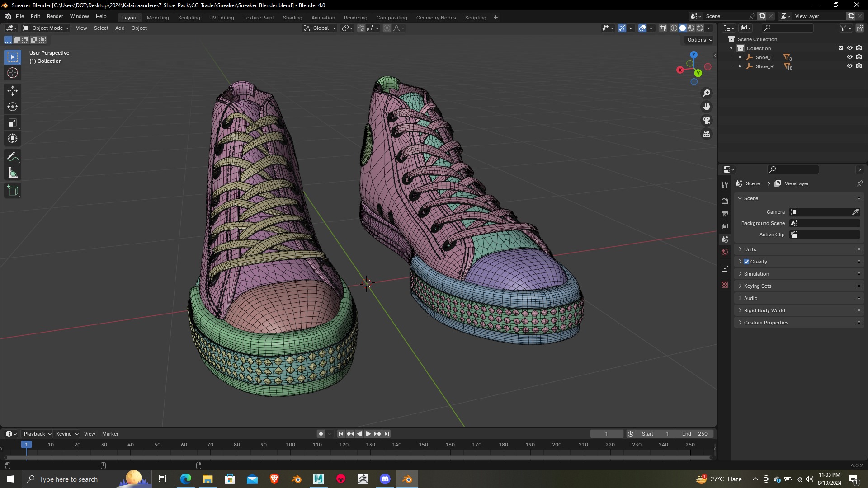This screenshot has width=868, height=488.
Task: Select the Move tool
Action: [x=13, y=91]
